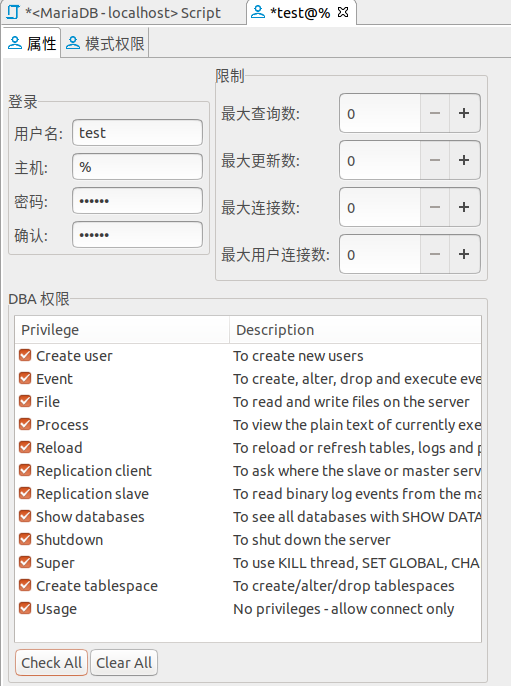
Task: Increase 最大用户连接数 with plus button
Action: pyautogui.click(x=464, y=254)
